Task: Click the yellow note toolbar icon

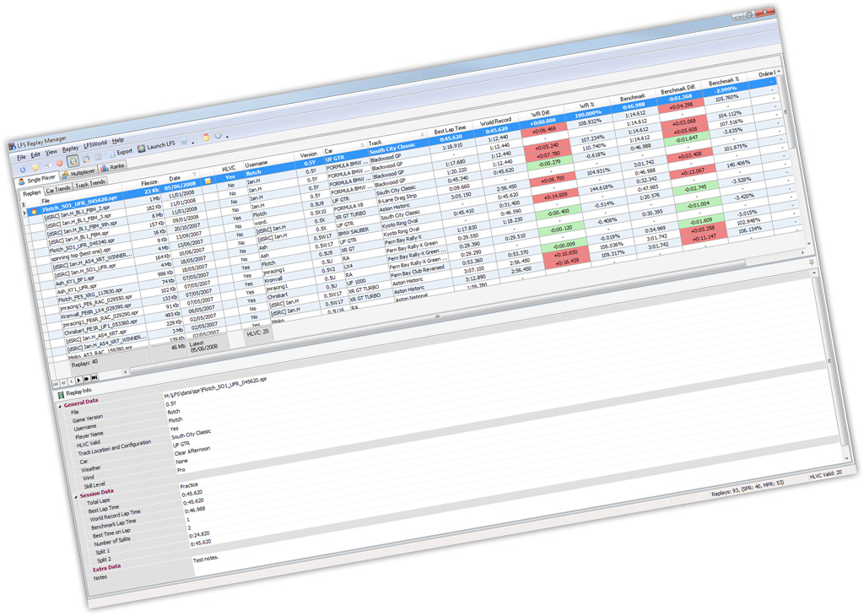Action: pos(35,167)
